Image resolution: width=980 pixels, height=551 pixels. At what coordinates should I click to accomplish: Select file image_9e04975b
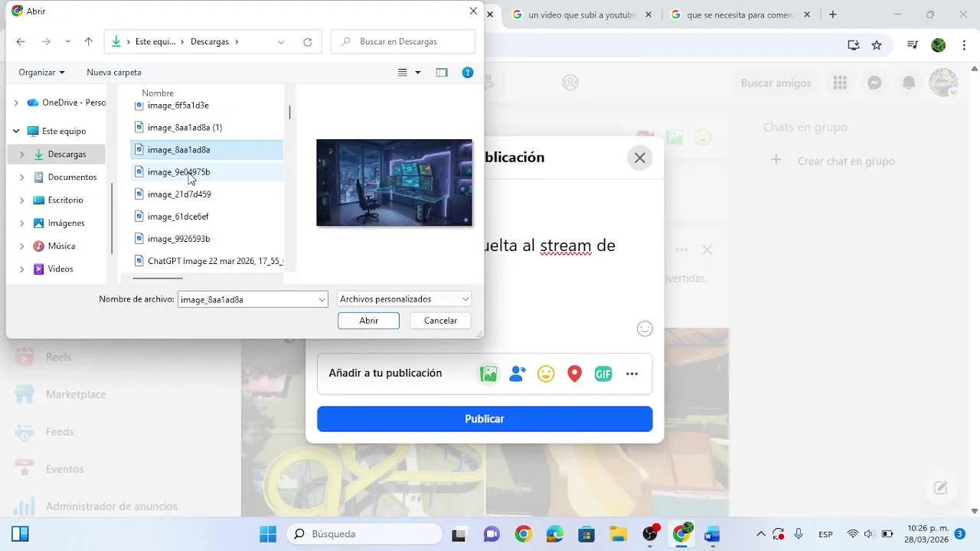pos(208,171)
